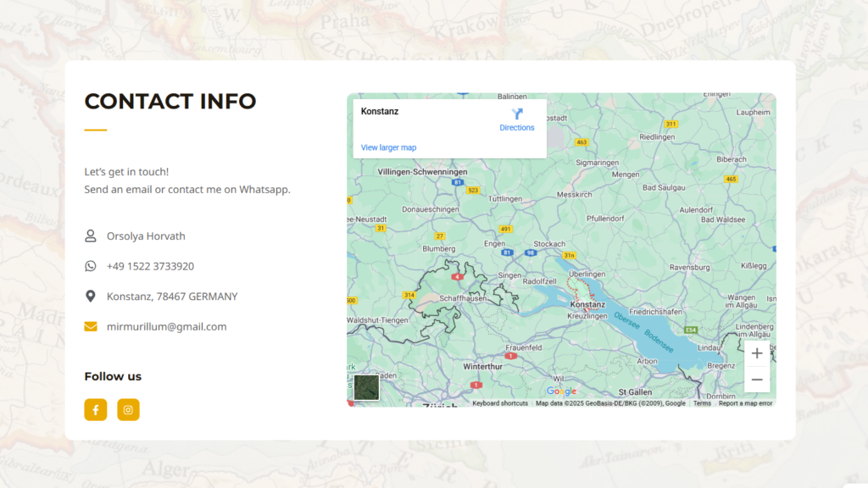Click the WhatsApp icon beside the phone number
This screenshot has width=868, height=488.
pyautogui.click(x=90, y=265)
